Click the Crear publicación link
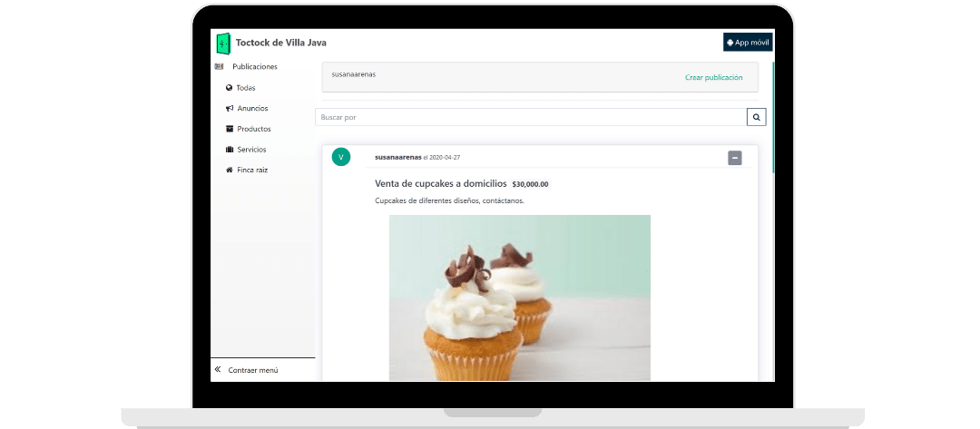Screen dimensions: 980x429 pos(713,78)
